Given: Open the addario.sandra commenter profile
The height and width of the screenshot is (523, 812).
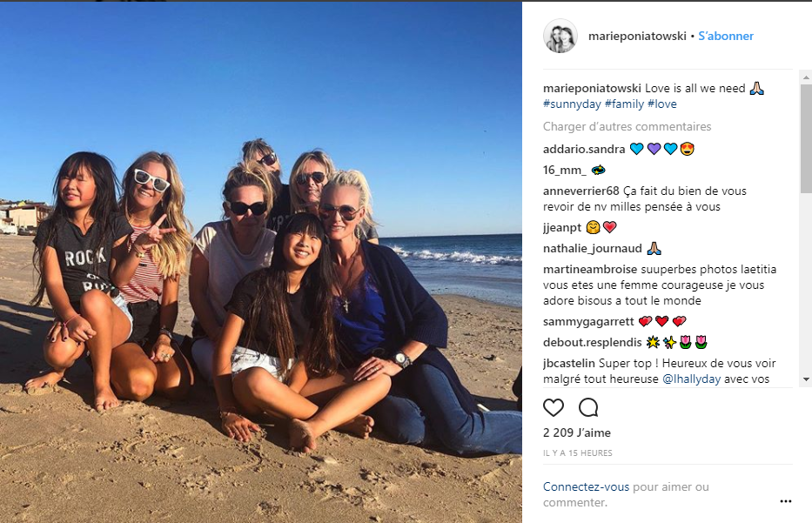Looking at the screenshot, I should [x=584, y=149].
